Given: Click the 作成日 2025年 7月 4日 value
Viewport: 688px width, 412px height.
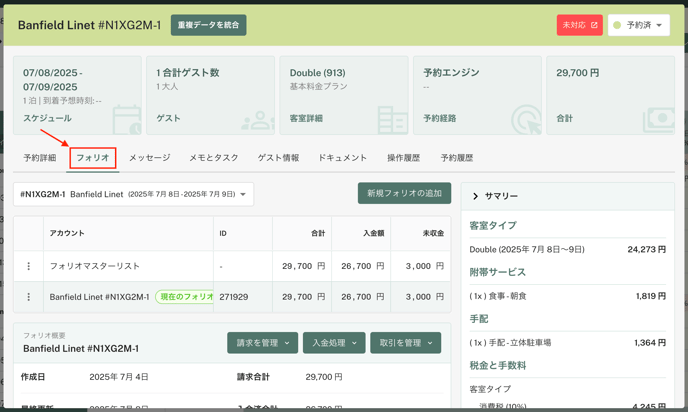Looking at the screenshot, I should [x=119, y=377].
